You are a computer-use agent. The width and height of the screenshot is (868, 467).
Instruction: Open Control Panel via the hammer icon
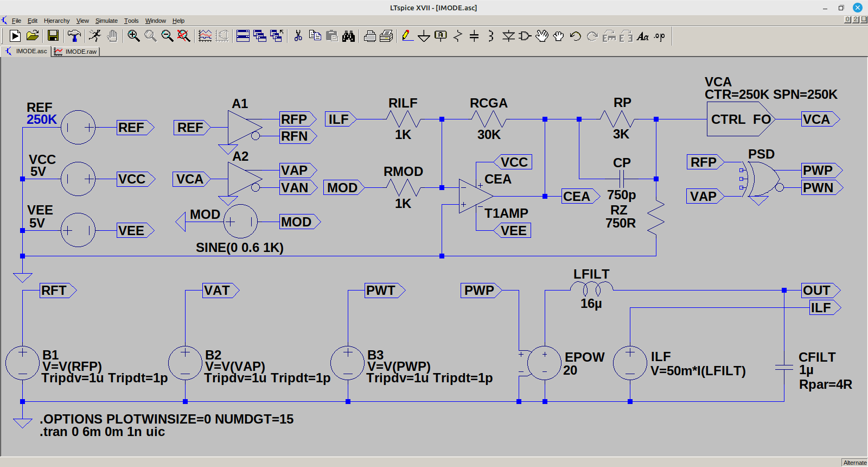(74, 36)
